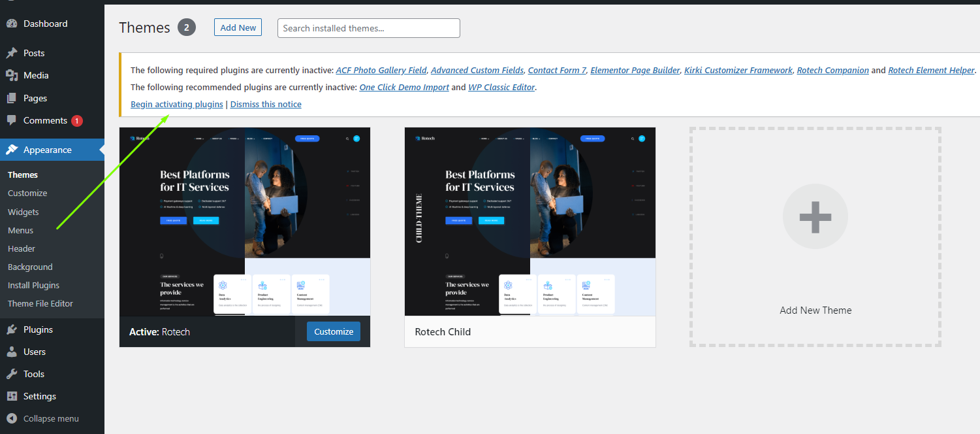The width and height of the screenshot is (980, 434).
Task: Focus the Search installed themes field
Action: coord(368,28)
